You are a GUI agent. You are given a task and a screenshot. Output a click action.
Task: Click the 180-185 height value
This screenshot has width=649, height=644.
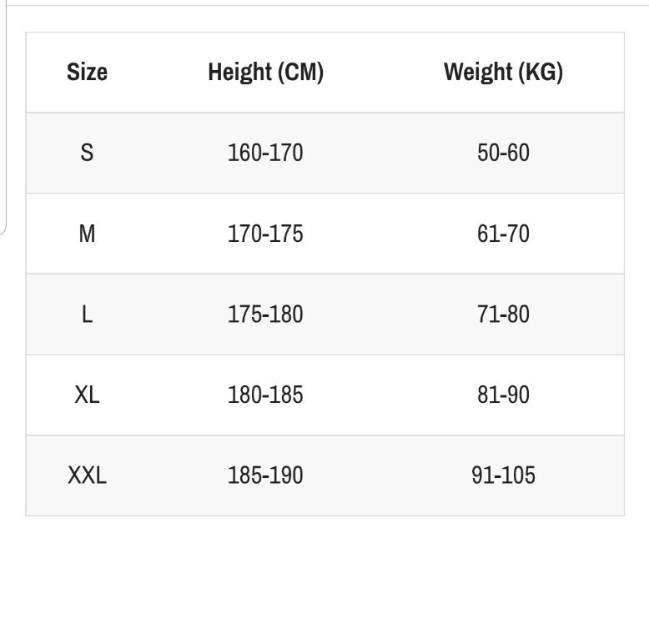pos(266,395)
